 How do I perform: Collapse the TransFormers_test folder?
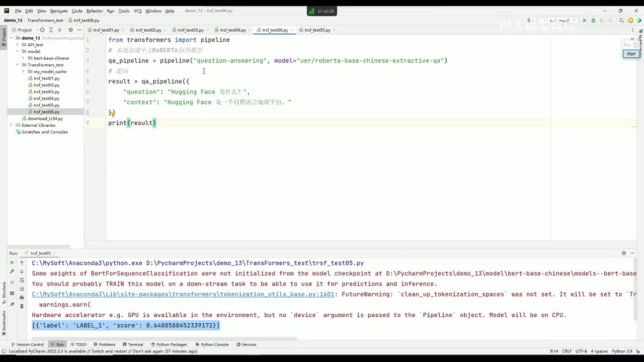click(17, 65)
